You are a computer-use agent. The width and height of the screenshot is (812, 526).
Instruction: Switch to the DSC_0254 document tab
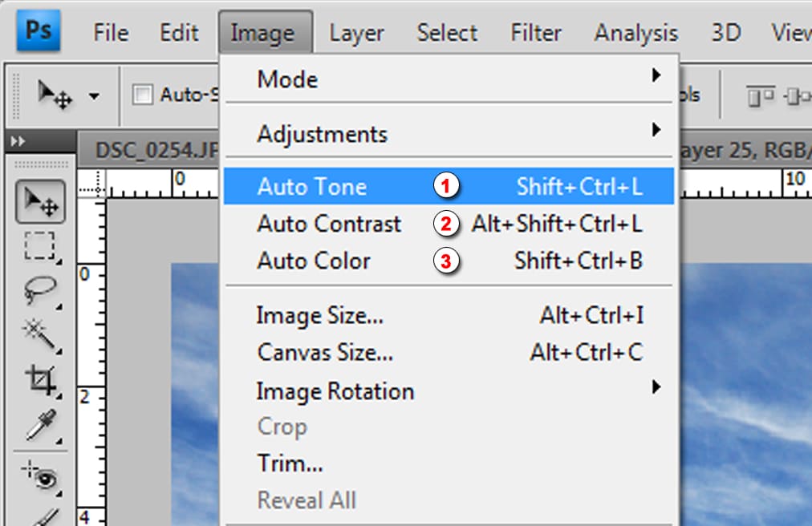click(x=156, y=151)
